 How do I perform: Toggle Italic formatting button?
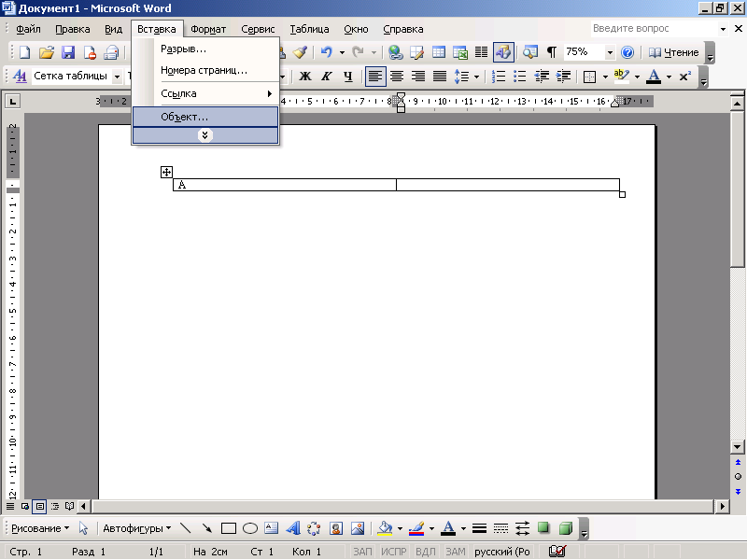pos(327,77)
